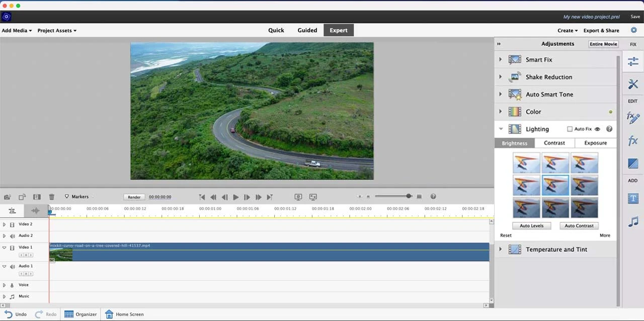Switch to the Contrast tab in Lighting
This screenshot has height=321, width=644.
[554, 143]
